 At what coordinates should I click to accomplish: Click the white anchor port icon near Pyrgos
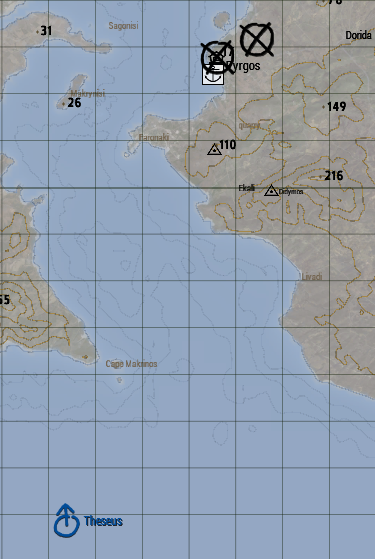[213, 75]
